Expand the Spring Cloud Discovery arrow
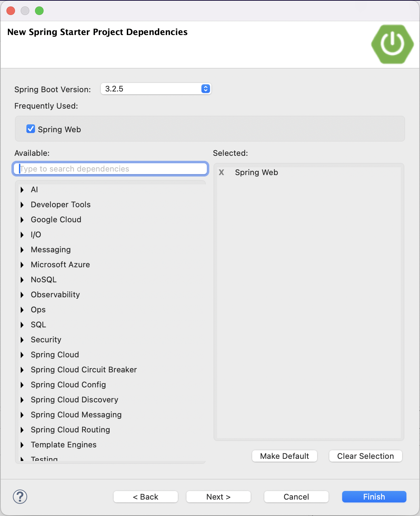This screenshot has width=420, height=516. coord(22,400)
